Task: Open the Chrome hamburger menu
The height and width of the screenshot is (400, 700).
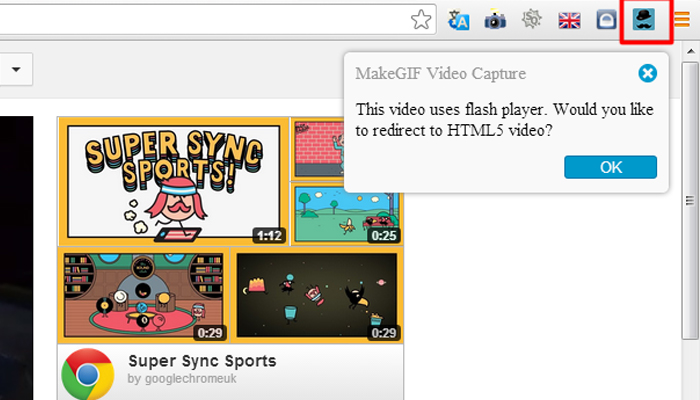Action: [682, 20]
